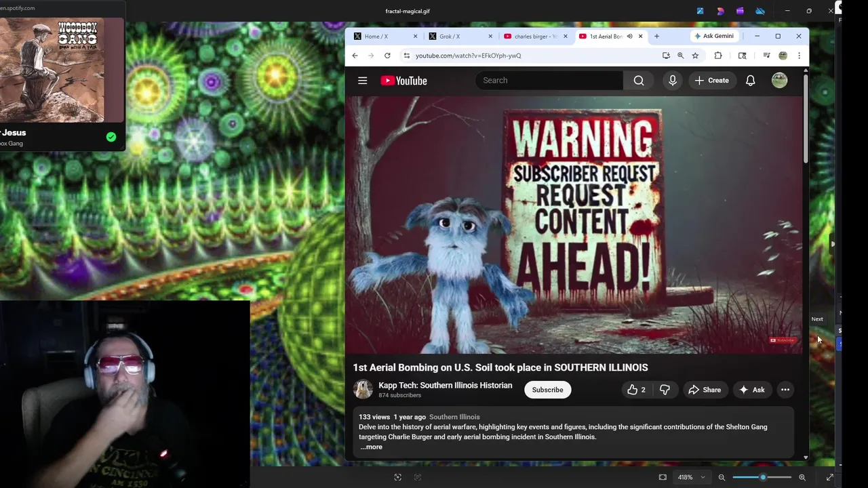The image size is (868, 488).
Task: Mute the 1st Aerial Bombing tab audio
Action: point(629,36)
